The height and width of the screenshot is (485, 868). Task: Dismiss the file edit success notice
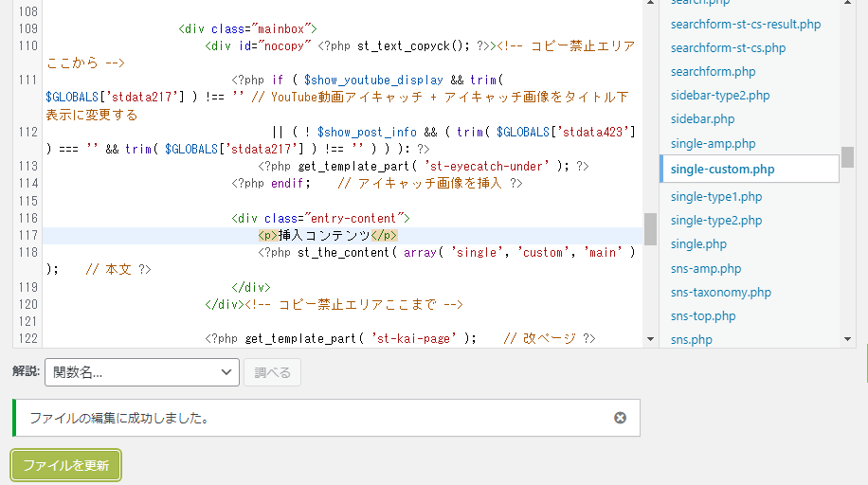click(x=620, y=418)
